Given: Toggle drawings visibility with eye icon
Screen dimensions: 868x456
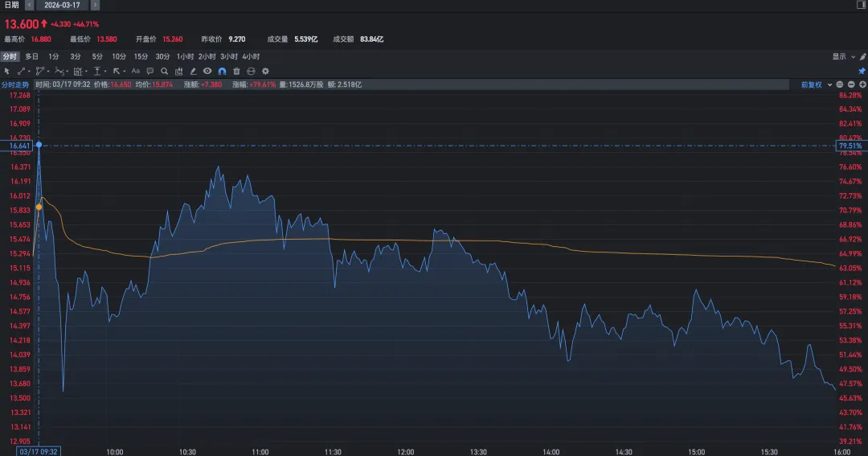Looking at the screenshot, I should [x=207, y=71].
